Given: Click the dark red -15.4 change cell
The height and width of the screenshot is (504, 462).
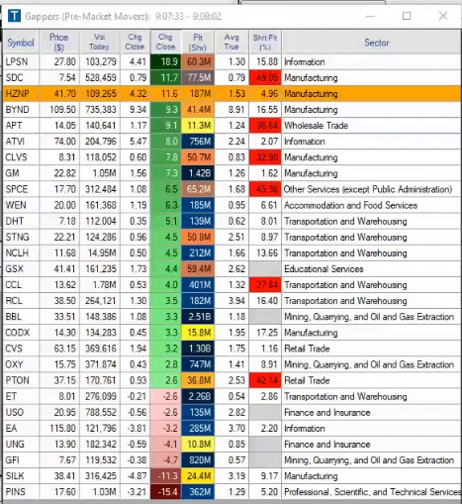Looking at the screenshot, I should click(166, 492).
